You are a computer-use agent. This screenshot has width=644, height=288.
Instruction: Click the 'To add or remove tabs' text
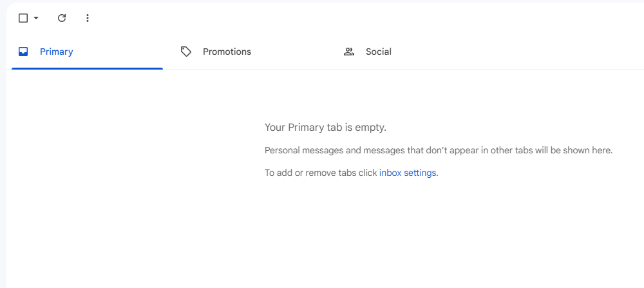(321, 173)
